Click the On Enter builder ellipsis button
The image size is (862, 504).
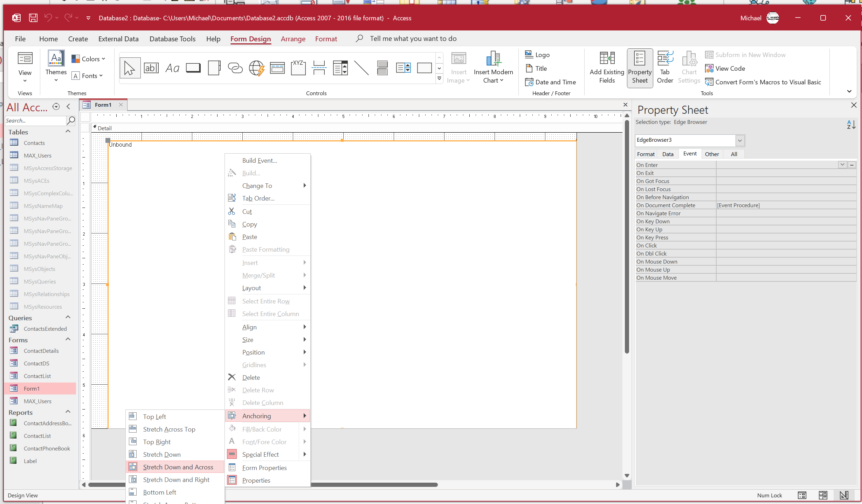click(x=852, y=165)
